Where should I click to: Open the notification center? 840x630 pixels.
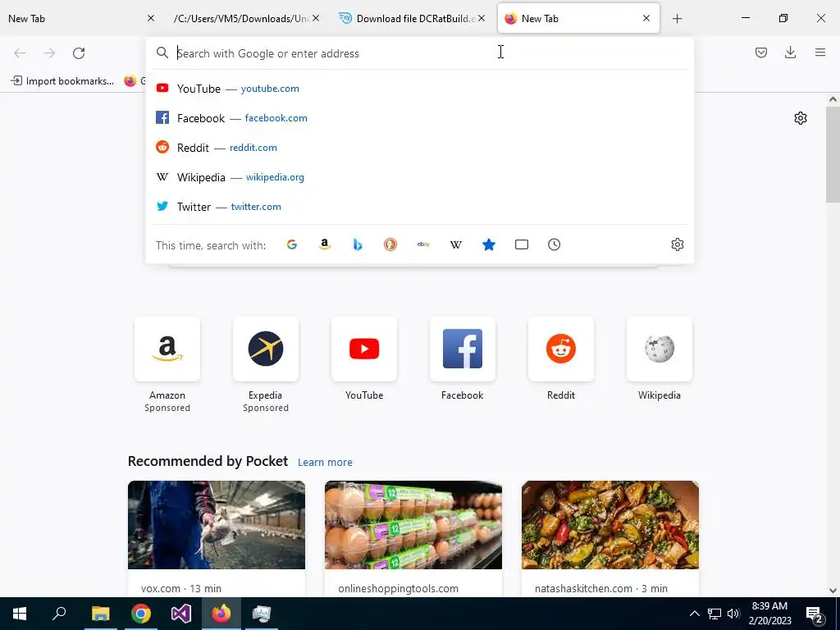coord(815,614)
